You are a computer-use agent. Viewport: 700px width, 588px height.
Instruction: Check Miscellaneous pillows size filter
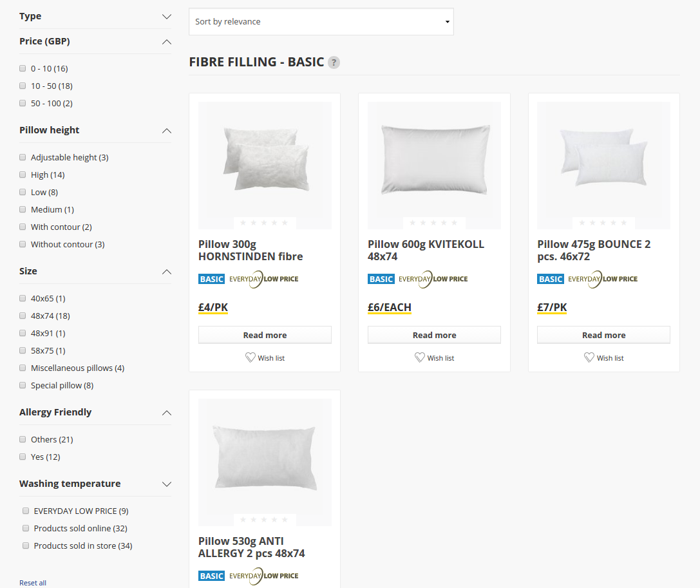pyautogui.click(x=23, y=368)
